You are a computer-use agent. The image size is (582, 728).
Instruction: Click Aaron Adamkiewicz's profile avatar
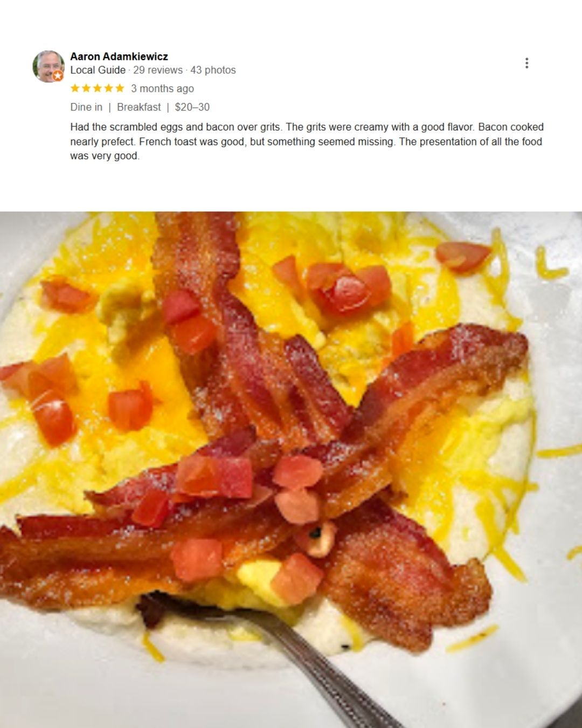48,66
